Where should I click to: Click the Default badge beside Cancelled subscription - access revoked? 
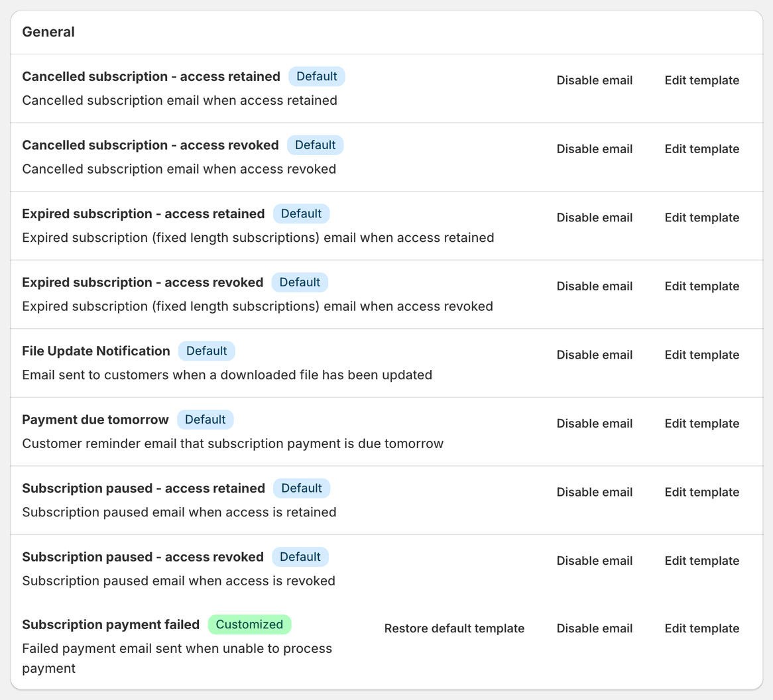coord(315,145)
